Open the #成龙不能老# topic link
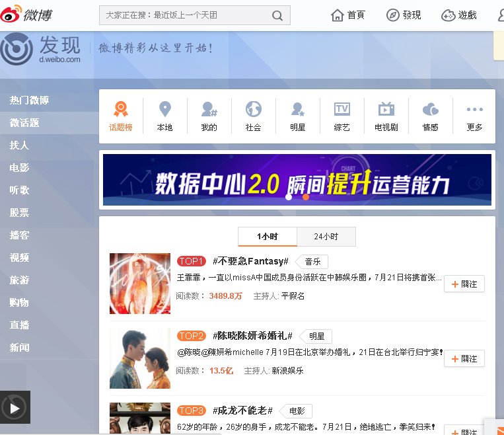 point(242,411)
